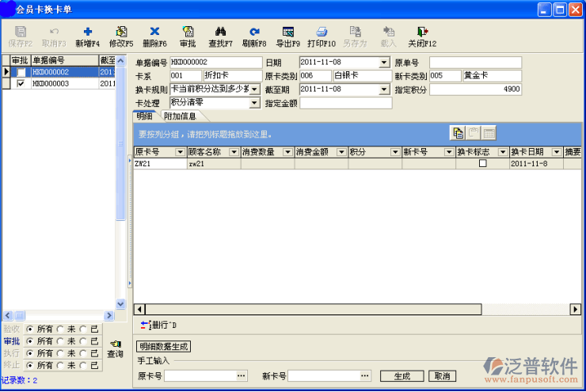
Task: Open 换卡标志 column filter arrow
Action: pyautogui.click(x=503, y=152)
